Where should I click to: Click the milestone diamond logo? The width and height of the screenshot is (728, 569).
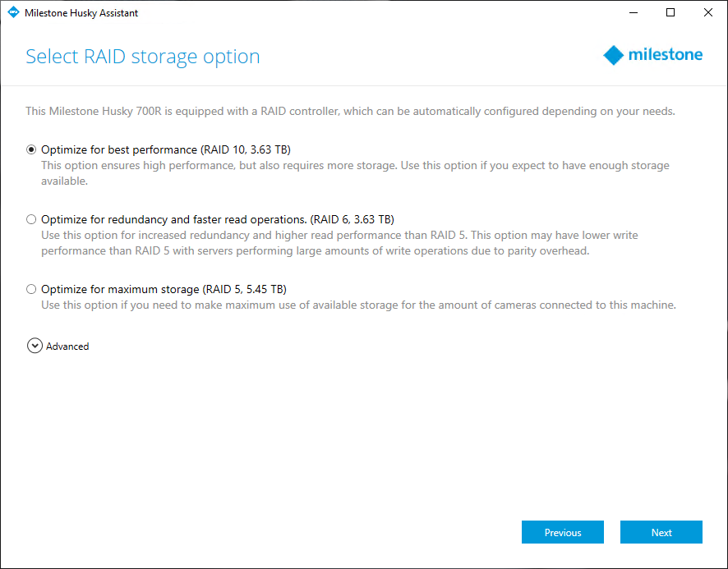[x=613, y=55]
